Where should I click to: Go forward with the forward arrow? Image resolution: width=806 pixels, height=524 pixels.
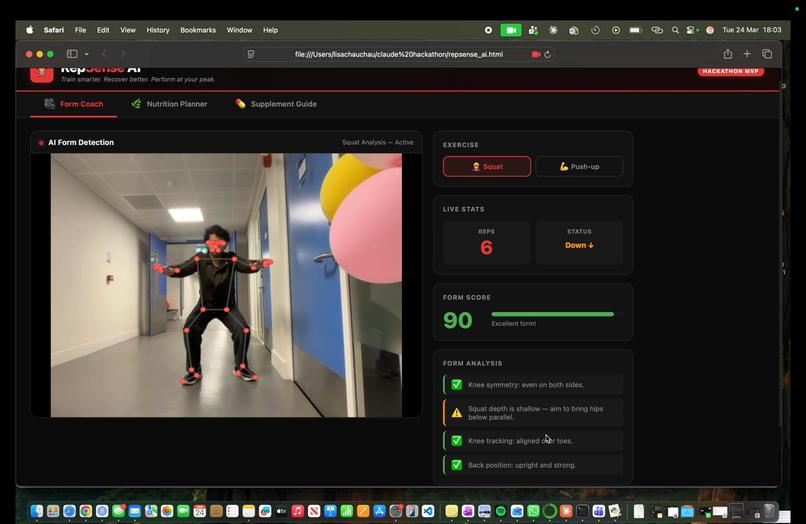click(123, 54)
